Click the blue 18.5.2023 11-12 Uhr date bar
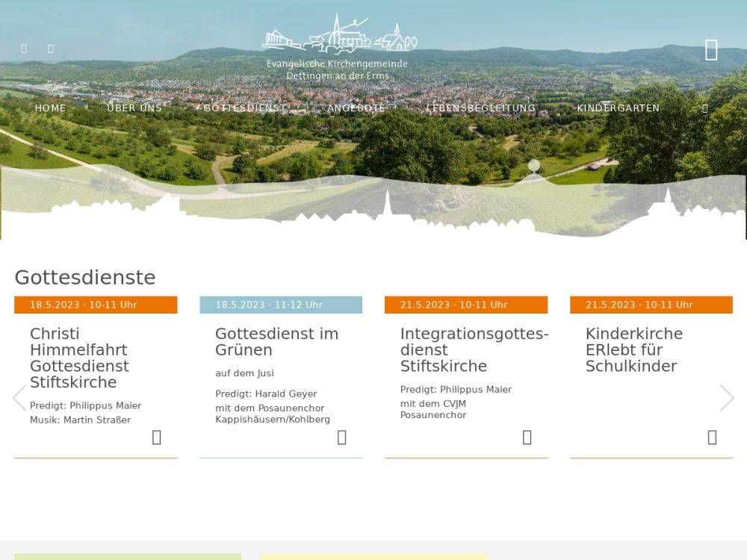This screenshot has height=560, width=747. pos(281,305)
